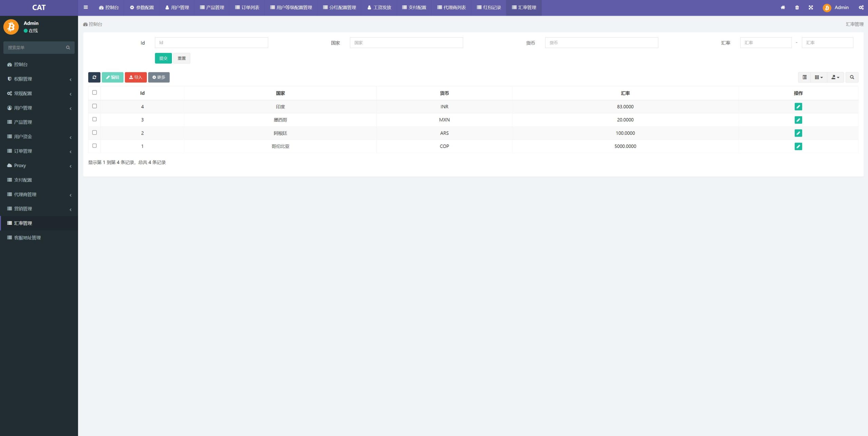Click the 重置 reset button

(181, 58)
